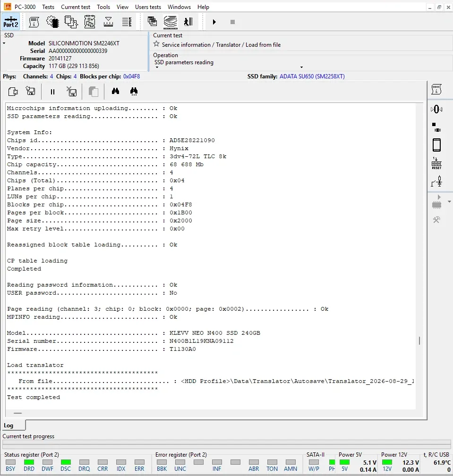Click the greyed copy pages icon
The width and height of the screenshot is (453, 476).
tap(93, 92)
